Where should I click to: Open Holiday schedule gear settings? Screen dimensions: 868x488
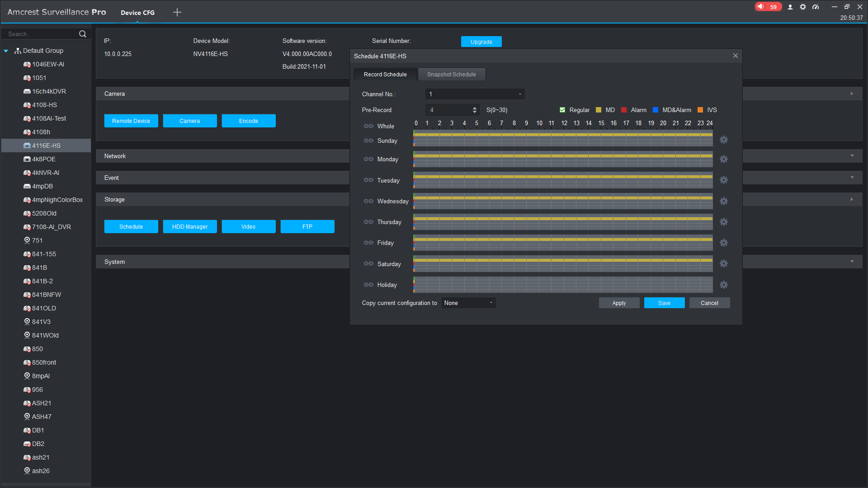coord(724,285)
